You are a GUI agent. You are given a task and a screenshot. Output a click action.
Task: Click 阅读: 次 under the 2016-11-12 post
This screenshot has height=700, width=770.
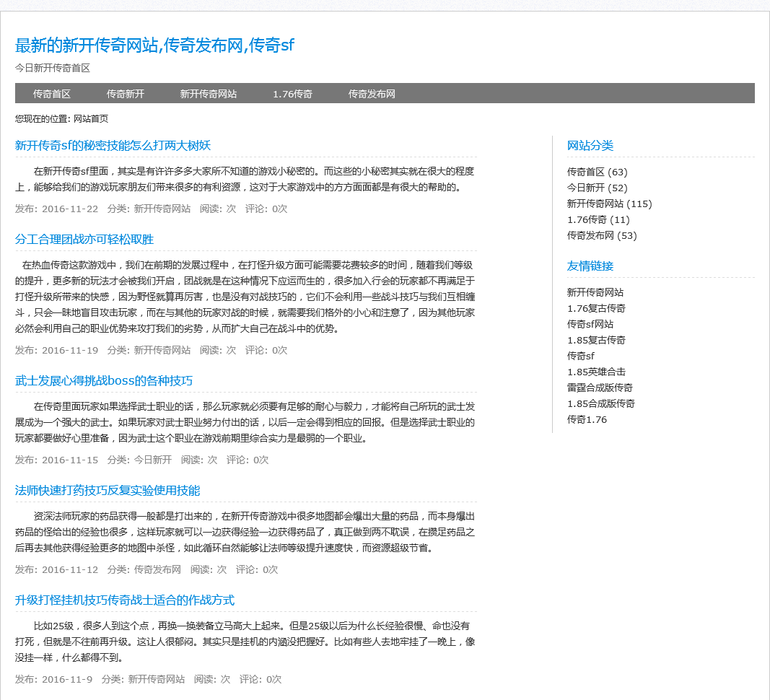pos(209,569)
